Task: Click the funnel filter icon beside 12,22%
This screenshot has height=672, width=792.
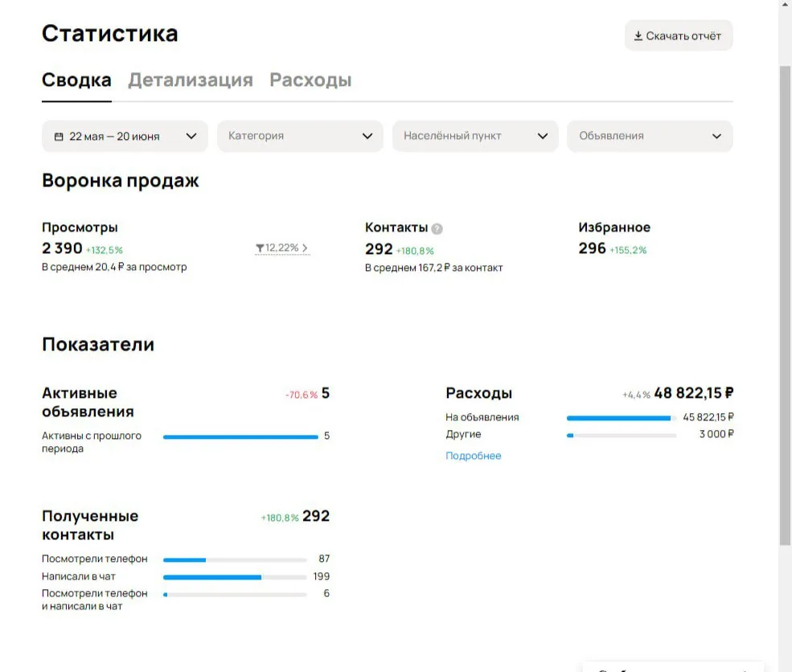Action: 260,248
